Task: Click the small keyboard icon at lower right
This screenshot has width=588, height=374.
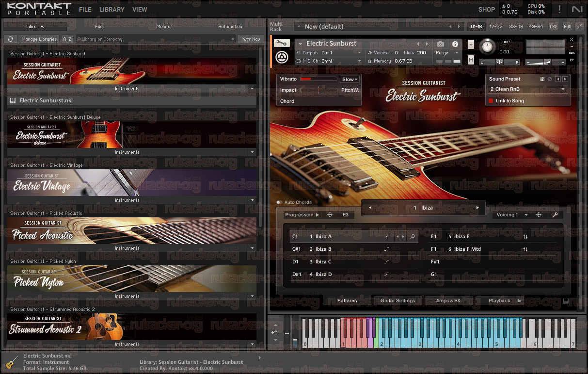Action: click(566, 301)
